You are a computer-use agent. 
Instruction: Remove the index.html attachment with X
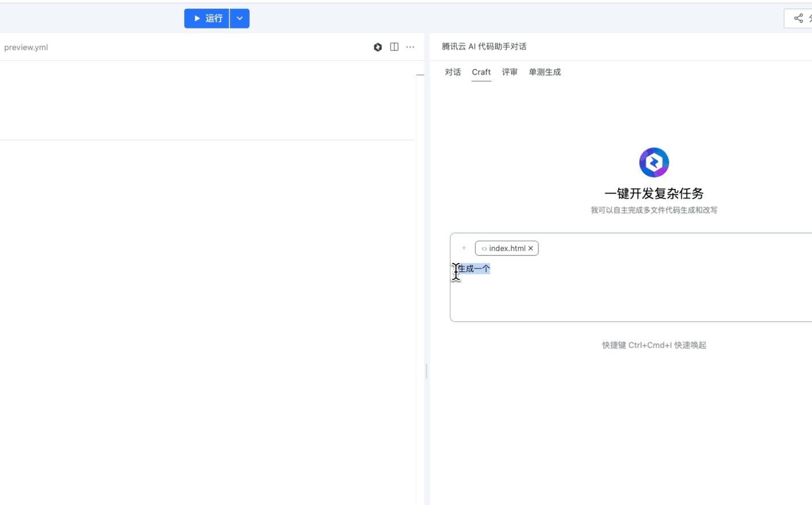(531, 248)
